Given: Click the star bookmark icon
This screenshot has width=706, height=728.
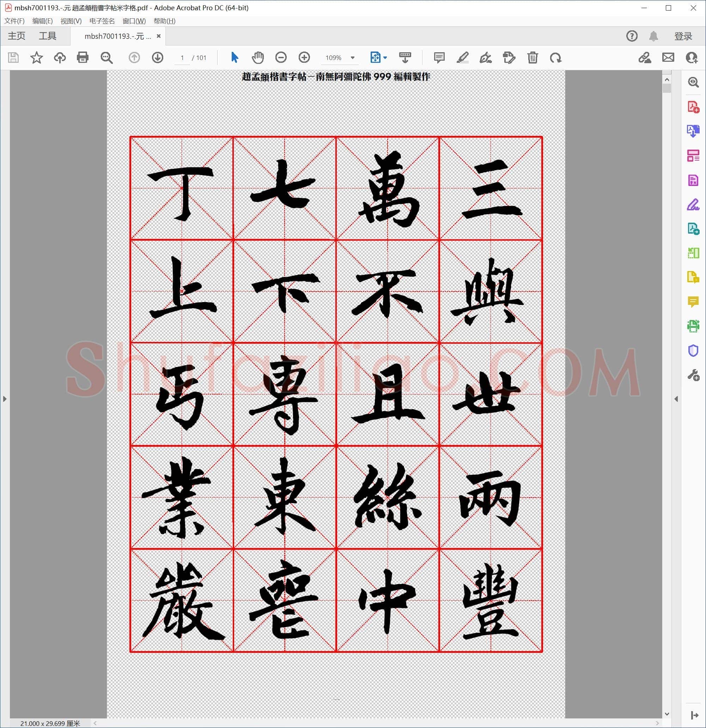Looking at the screenshot, I should coord(36,58).
